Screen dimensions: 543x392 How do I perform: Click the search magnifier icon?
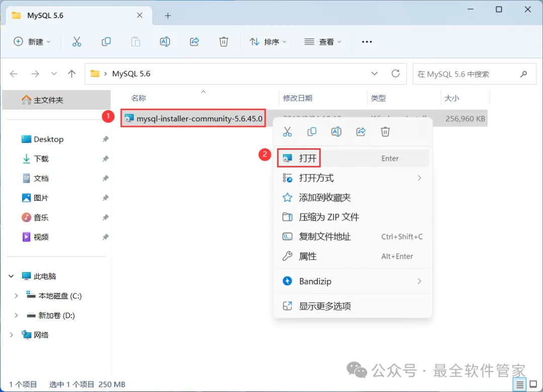pyautogui.click(x=523, y=74)
